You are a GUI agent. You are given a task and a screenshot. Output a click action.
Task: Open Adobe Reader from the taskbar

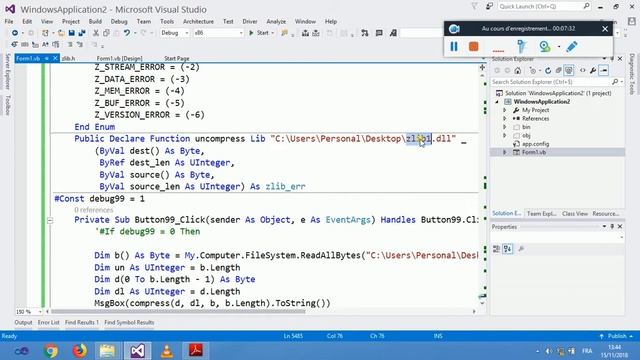[x=196, y=351]
